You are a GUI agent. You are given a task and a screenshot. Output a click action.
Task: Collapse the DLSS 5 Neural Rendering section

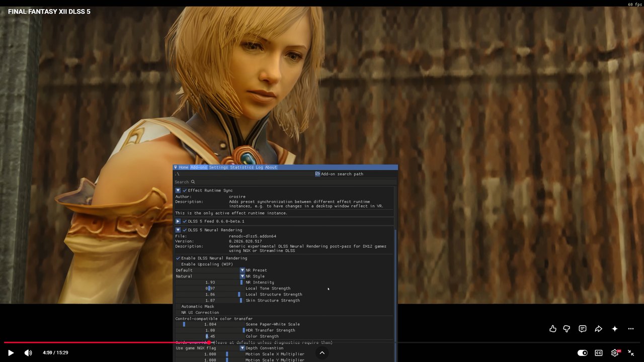tap(178, 230)
